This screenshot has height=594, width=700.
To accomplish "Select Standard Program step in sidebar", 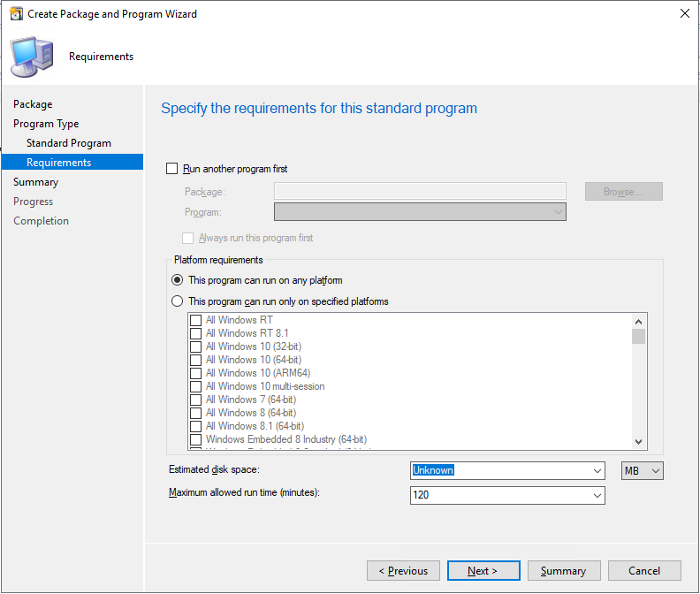I will pos(69,143).
